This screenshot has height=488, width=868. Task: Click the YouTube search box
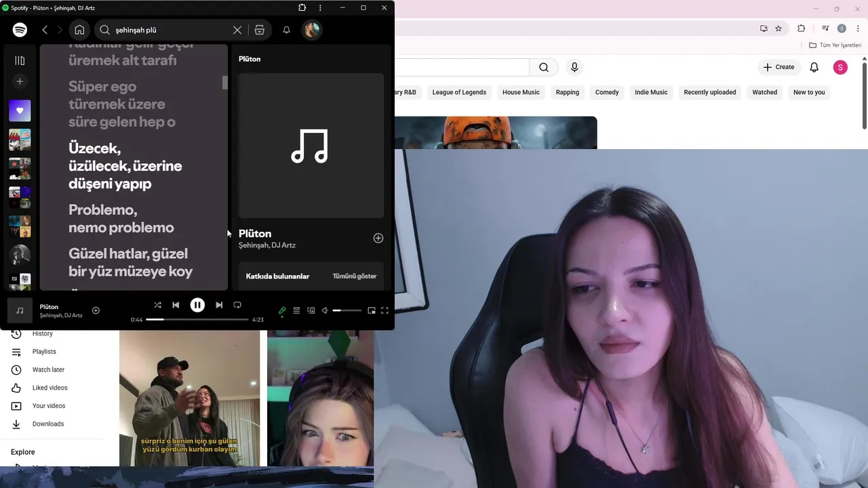(462, 67)
